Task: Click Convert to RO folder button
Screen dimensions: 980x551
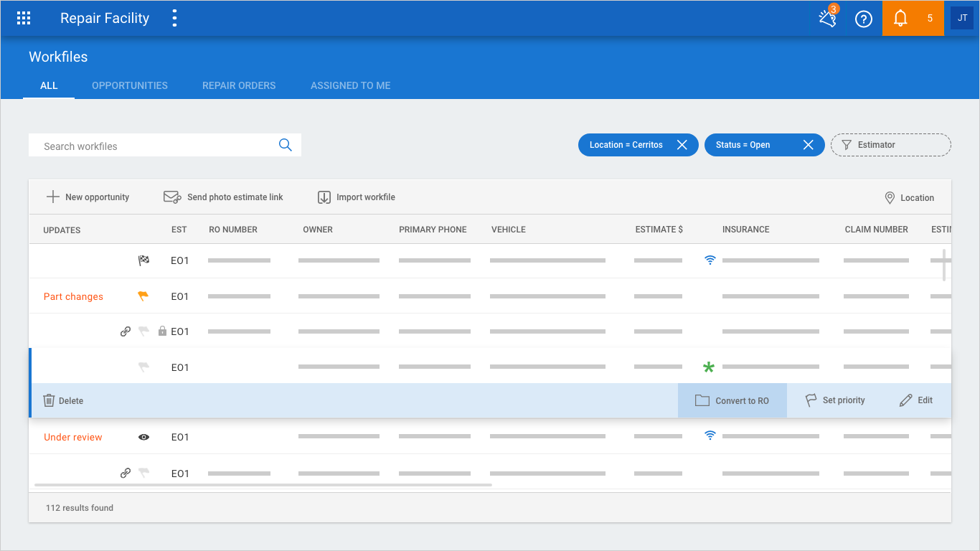Action: pyautogui.click(x=732, y=400)
